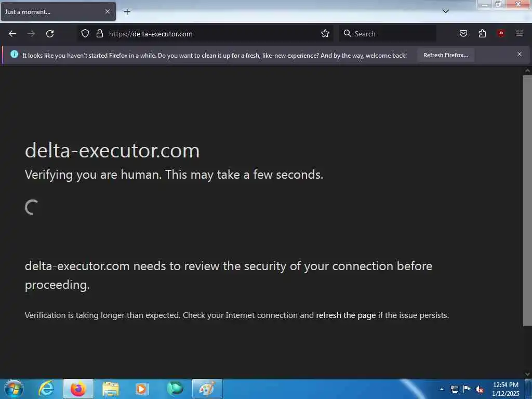This screenshot has width=532, height=399.
Task: Click the info icon in notification bar
Action: [x=14, y=54]
